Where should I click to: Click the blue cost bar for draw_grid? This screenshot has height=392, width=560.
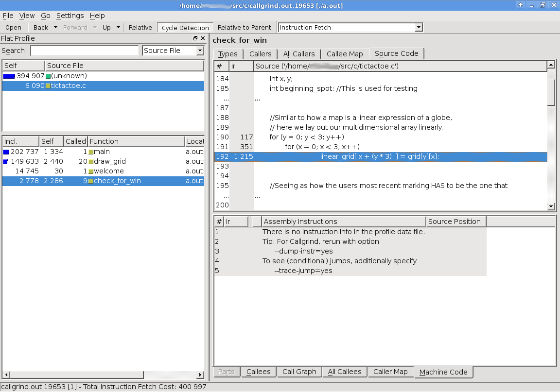(5, 161)
